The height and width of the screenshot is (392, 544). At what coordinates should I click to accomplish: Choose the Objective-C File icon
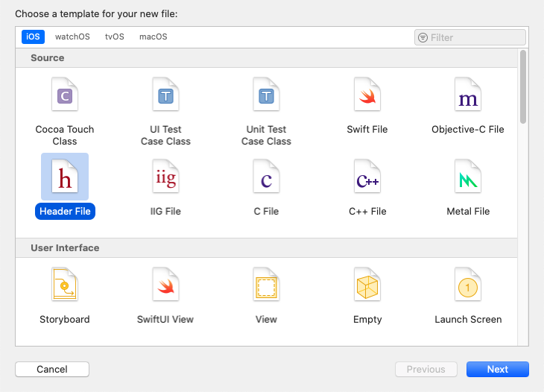(x=468, y=94)
